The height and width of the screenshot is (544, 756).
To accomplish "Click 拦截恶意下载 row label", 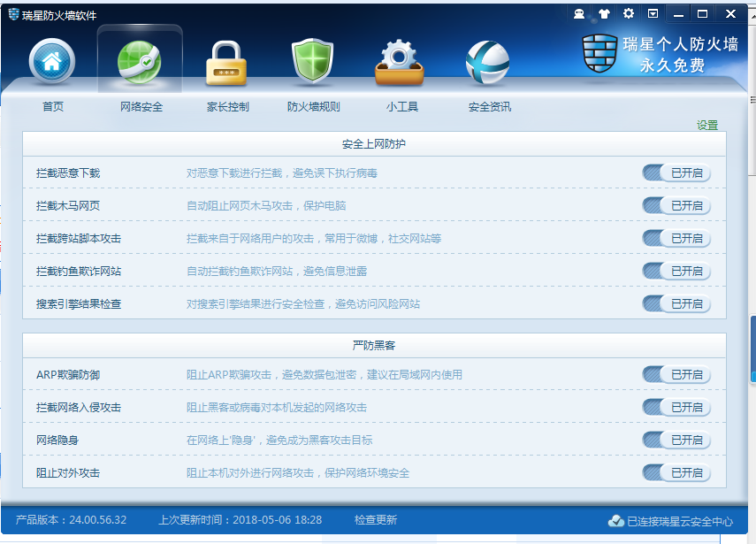I will click(68, 173).
